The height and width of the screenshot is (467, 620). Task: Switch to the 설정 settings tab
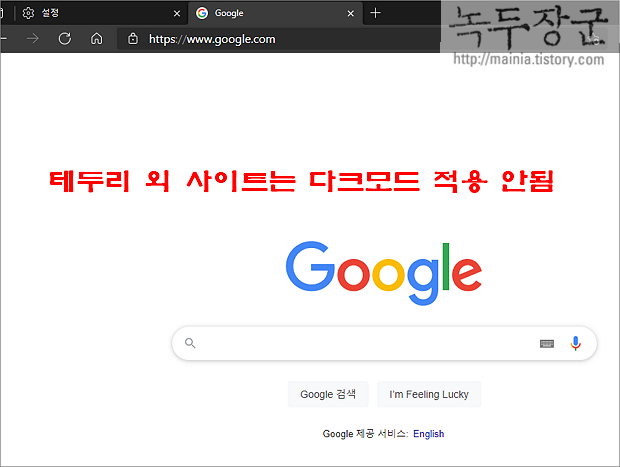tap(100, 13)
